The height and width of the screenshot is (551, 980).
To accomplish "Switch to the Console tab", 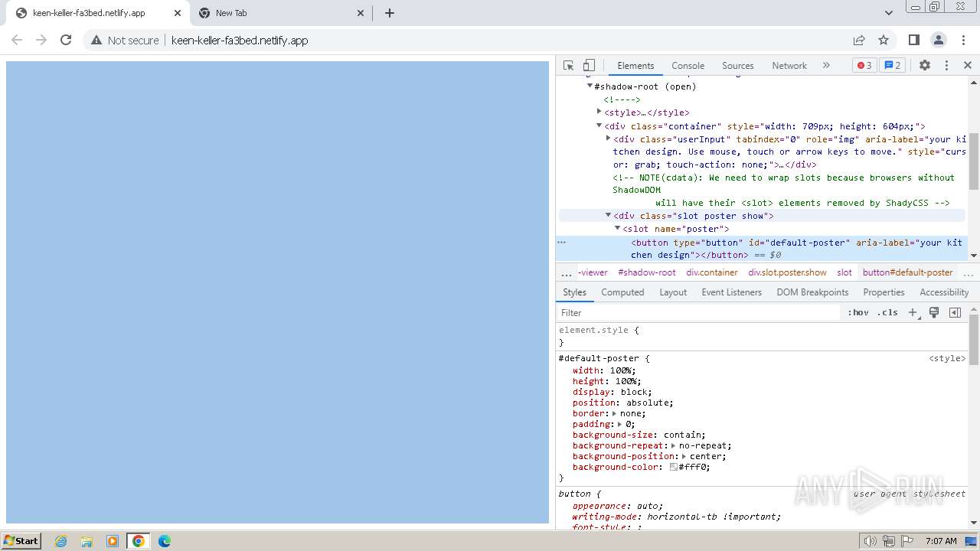I will (x=688, y=66).
